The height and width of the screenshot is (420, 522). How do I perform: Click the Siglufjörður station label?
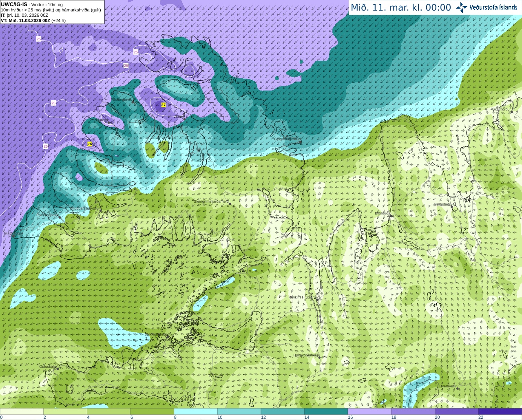point(502,109)
